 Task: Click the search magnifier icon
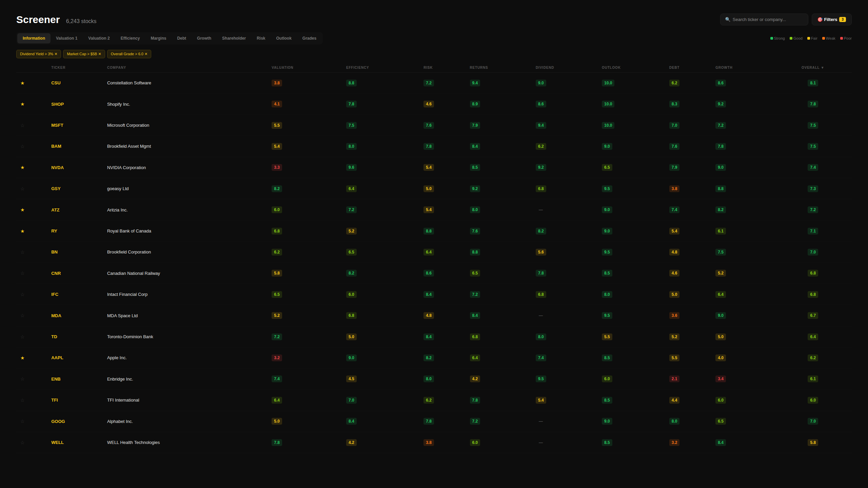728,20
